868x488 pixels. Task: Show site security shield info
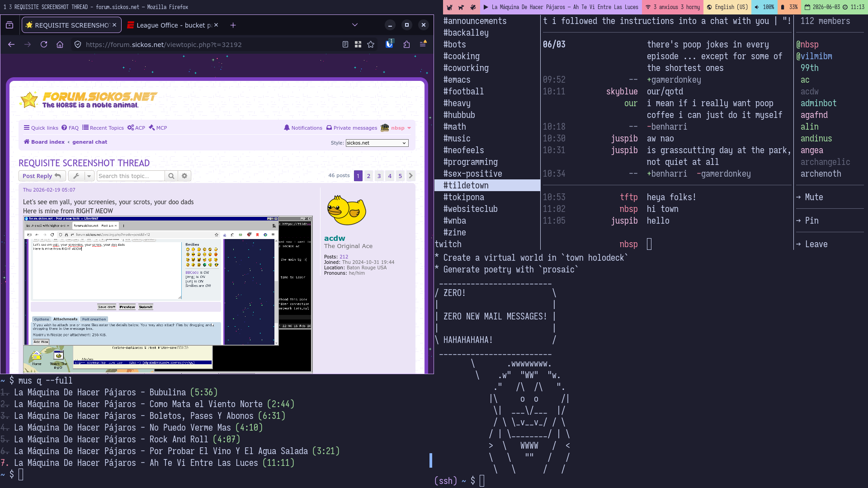click(x=78, y=44)
